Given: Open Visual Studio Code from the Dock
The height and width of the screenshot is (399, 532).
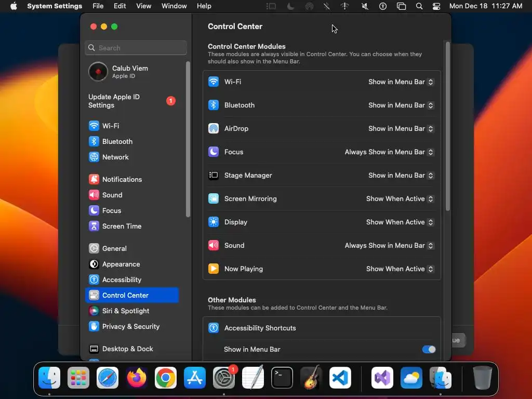Looking at the screenshot, I should (340, 378).
